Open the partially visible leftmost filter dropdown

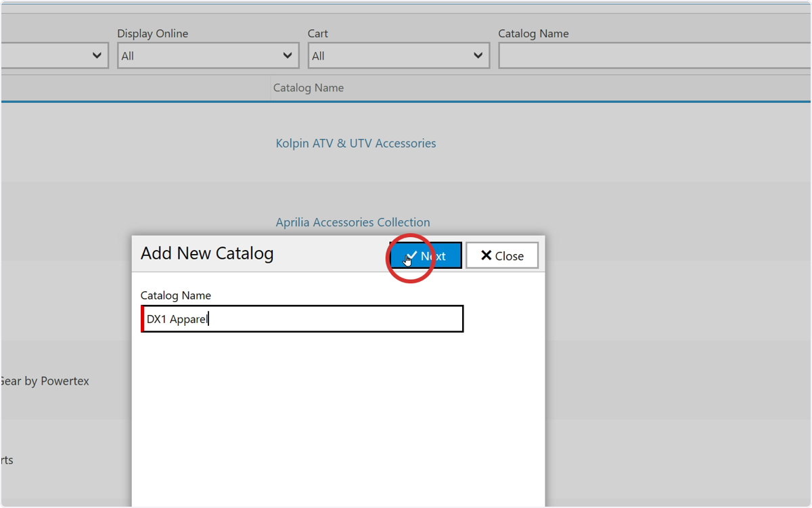[54, 56]
